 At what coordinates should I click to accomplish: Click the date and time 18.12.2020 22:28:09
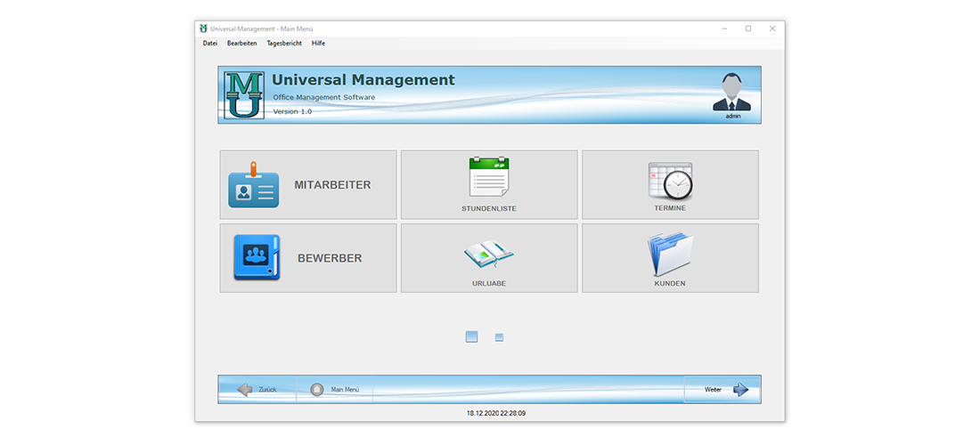[495, 413]
